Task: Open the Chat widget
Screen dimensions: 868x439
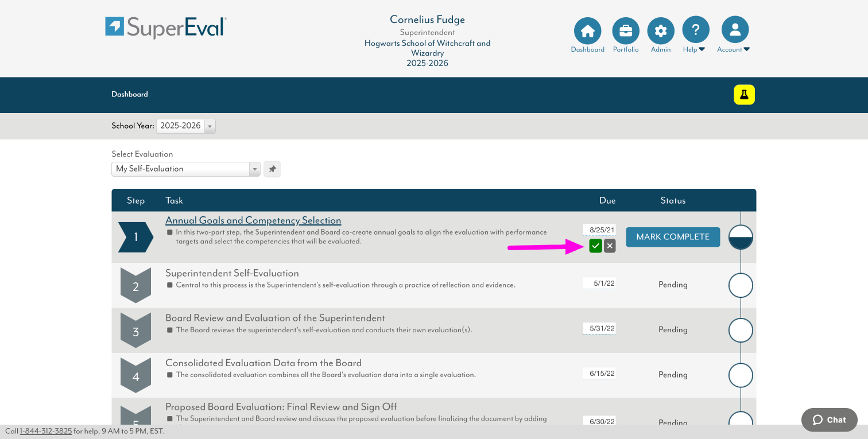Action: pyautogui.click(x=830, y=419)
